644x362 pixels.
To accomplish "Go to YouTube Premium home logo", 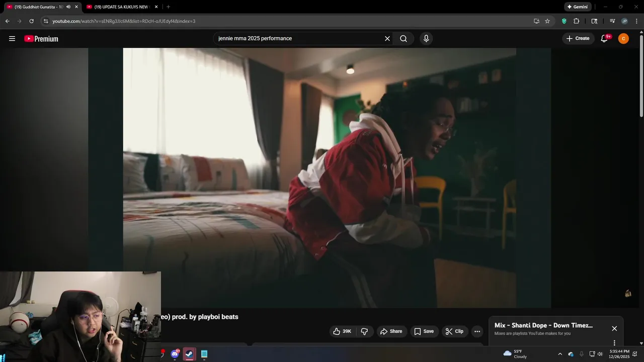I will [x=41, y=39].
